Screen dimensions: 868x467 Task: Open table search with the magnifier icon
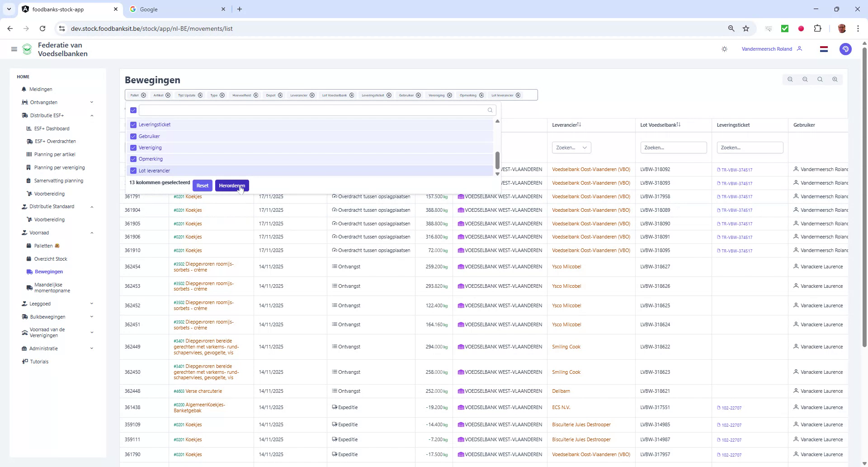820,79
